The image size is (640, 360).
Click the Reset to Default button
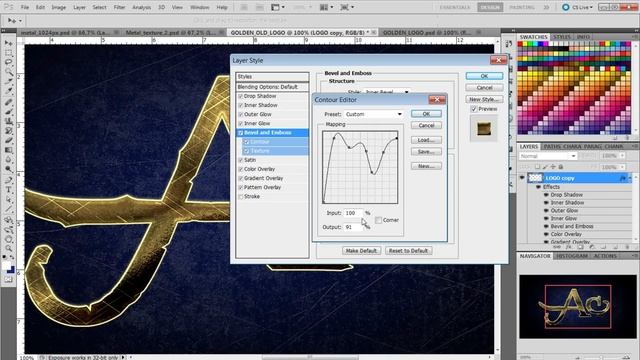click(x=408, y=251)
